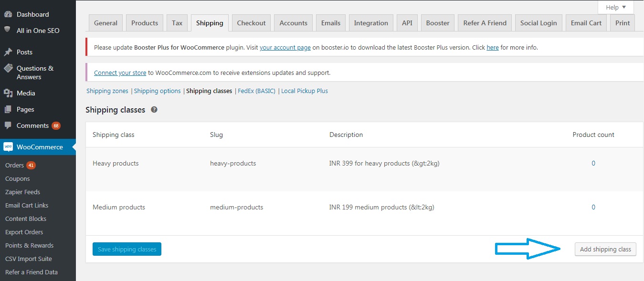Open Orders in the WooCommerce submenu
Viewport: 644px width, 281px height.
click(14, 165)
